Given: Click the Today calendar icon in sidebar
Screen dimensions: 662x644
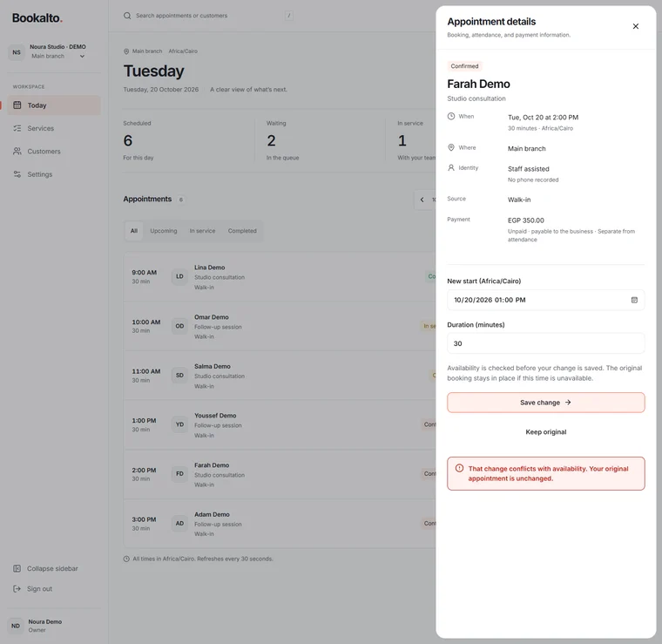Looking at the screenshot, I should coord(17,105).
